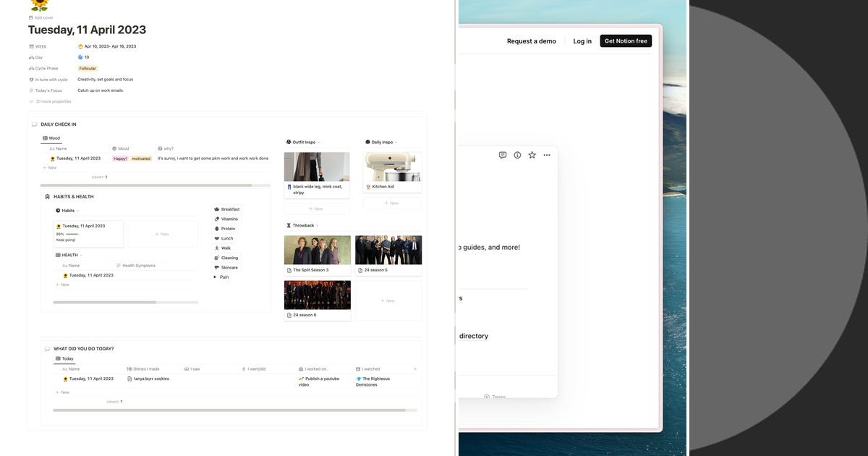Click the 86 percent habit progress bar
This screenshot has width=868, height=456.
(x=71, y=235)
